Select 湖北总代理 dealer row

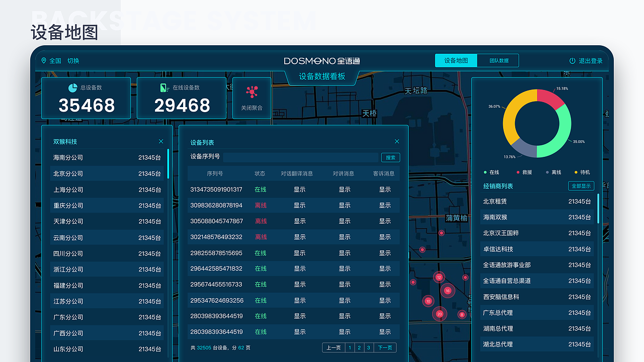[537, 344]
